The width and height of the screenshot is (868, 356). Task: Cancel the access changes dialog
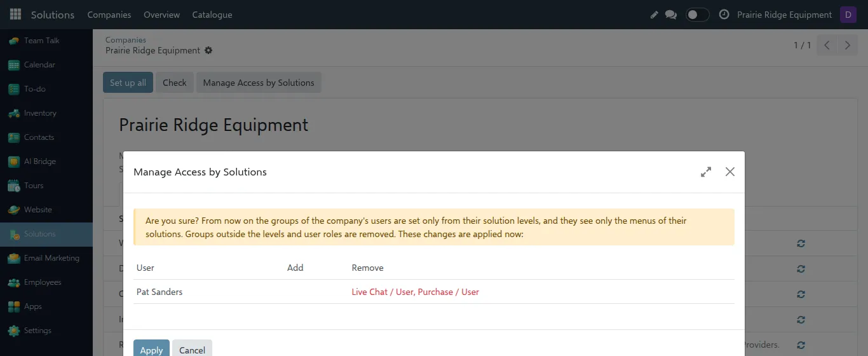(192, 349)
